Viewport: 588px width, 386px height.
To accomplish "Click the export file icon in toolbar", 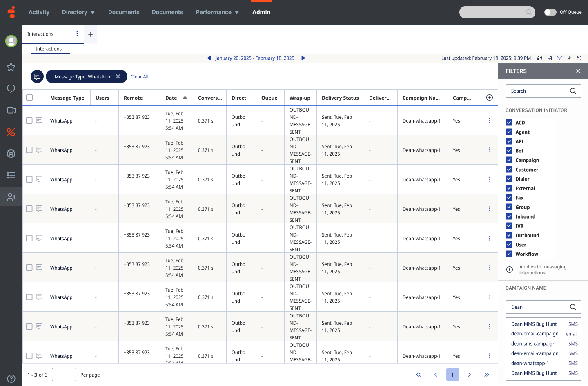I will click(550, 58).
